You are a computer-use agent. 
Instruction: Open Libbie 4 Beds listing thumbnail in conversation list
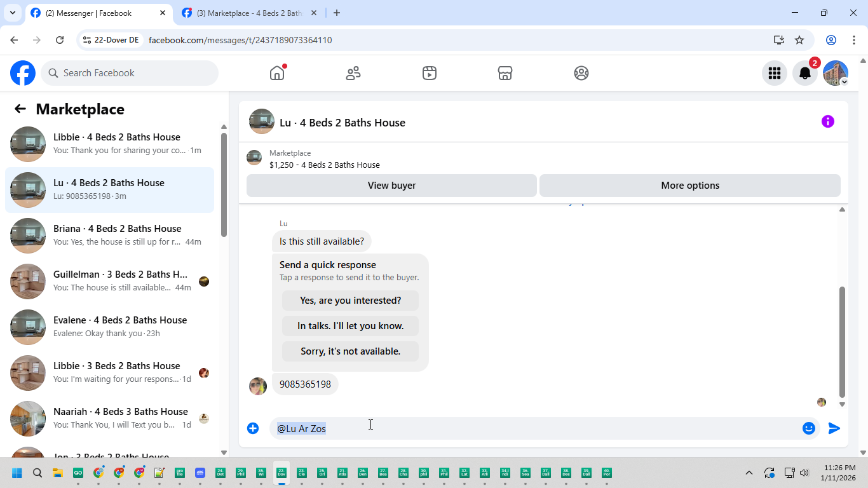(x=28, y=144)
